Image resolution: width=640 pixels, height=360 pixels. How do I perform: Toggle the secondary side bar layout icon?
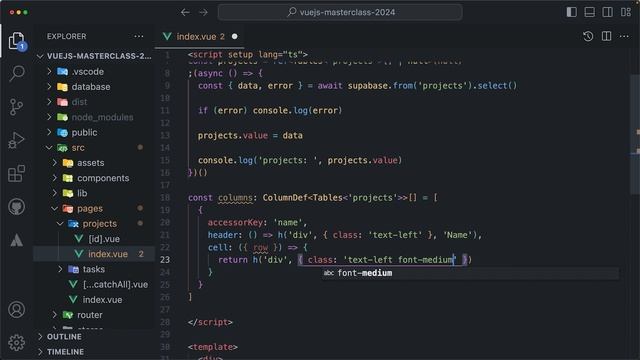[607, 12]
